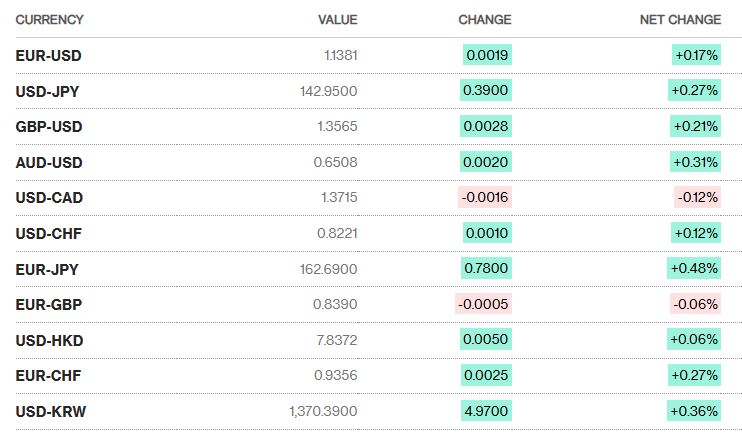The height and width of the screenshot is (444, 742).
Task: Open the AUD-USD currency pair link
Action: point(49,162)
